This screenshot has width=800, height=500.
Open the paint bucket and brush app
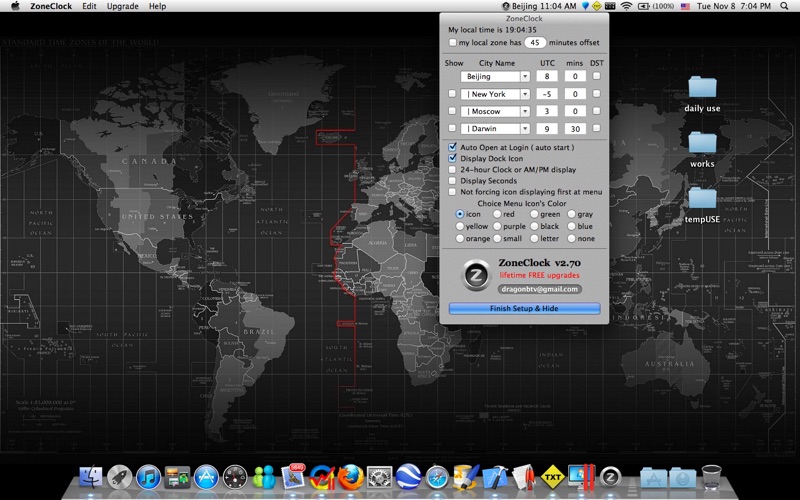tap(466, 478)
